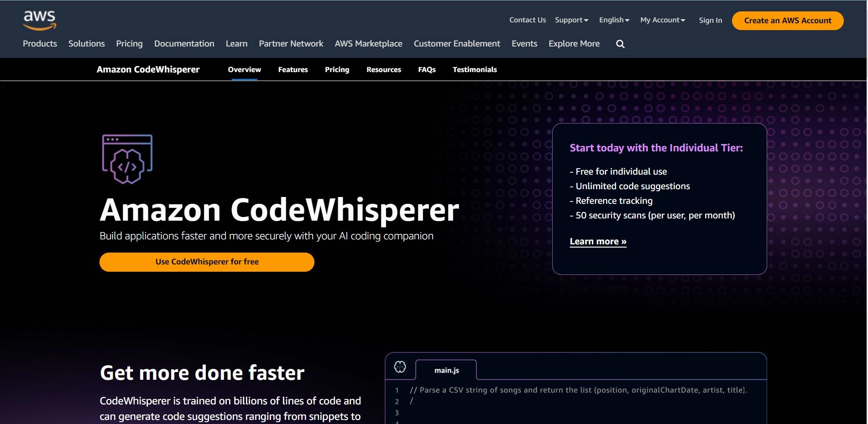Select the main.js tab in the code editor
The height and width of the screenshot is (424, 868).
[x=446, y=370]
